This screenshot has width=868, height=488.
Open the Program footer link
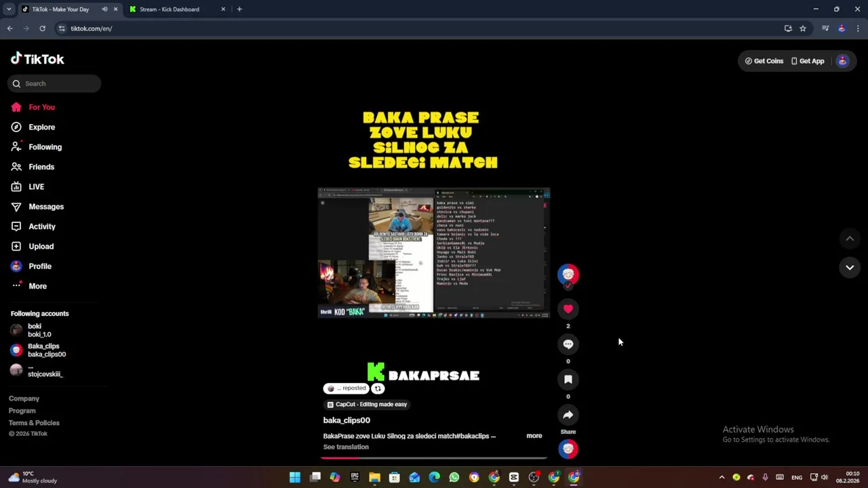click(22, 411)
